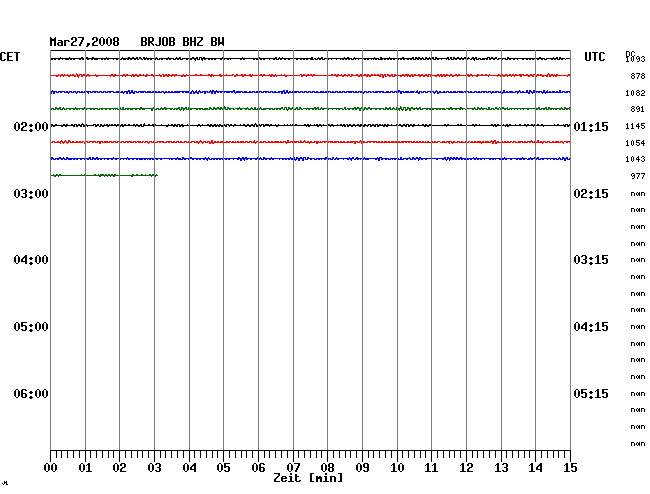Click the 03:15 UTC time label

[x=591, y=260]
